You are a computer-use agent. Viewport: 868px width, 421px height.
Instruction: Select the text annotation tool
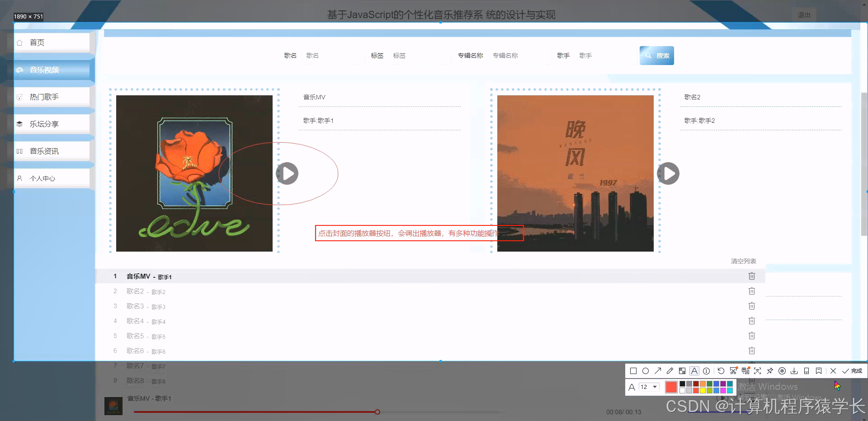pyautogui.click(x=694, y=370)
